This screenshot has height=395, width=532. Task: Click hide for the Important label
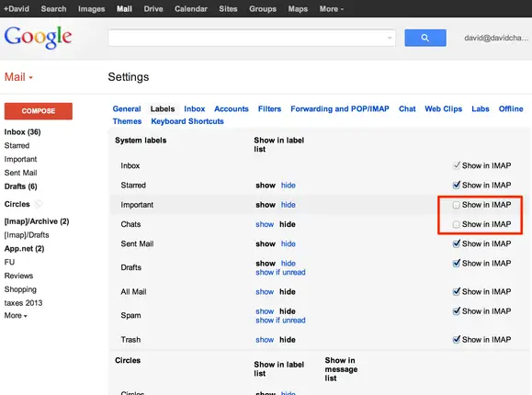(289, 205)
